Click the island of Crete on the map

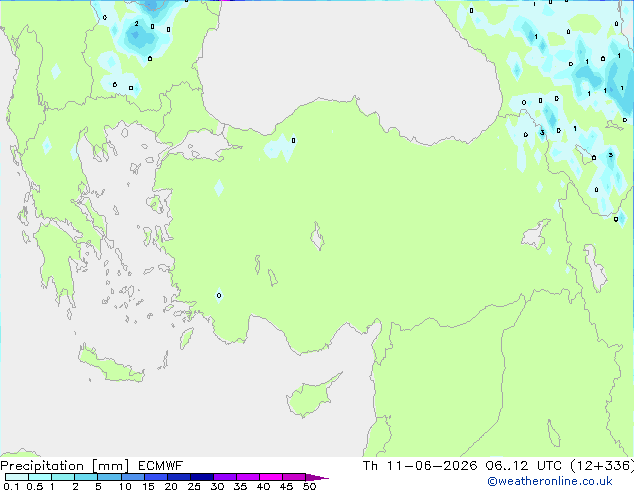pyautogui.click(x=111, y=366)
